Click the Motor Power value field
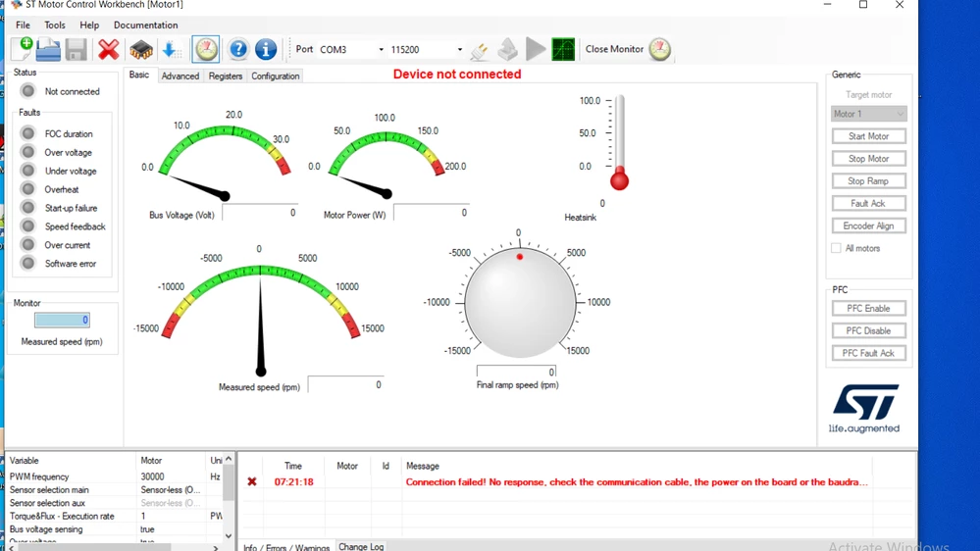Image resolution: width=980 pixels, height=551 pixels. [x=432, y=213]
